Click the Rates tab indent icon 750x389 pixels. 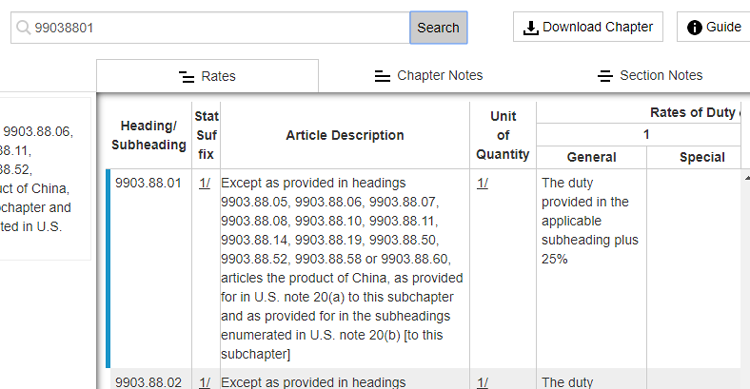(187, 77)
